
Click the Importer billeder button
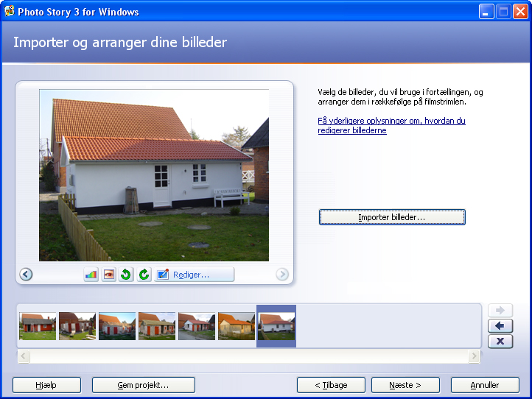[392, 217]
